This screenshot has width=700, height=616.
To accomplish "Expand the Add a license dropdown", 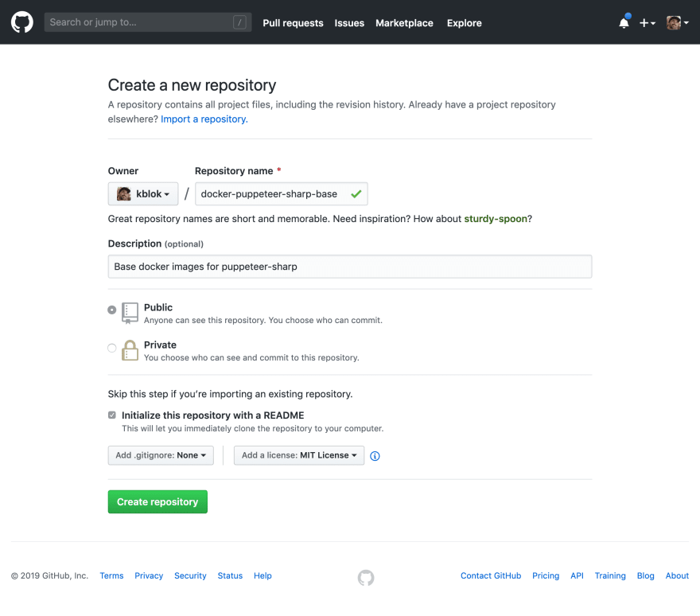I will point(299,455).
